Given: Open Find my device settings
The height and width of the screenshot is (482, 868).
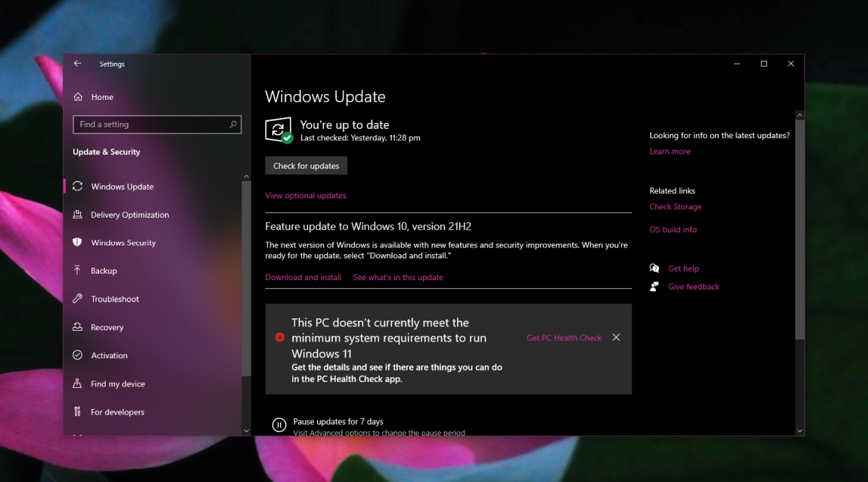Looking at the screenshot, I should pos(118,384).
